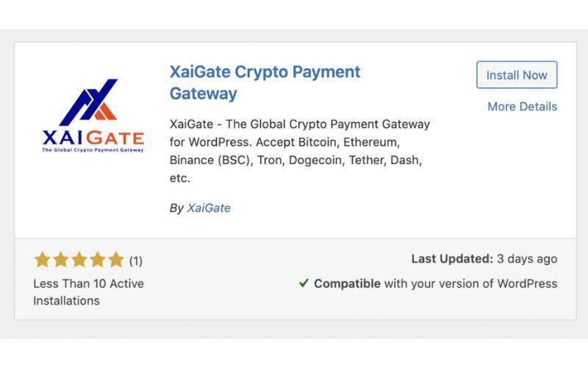Click the rating count (1)
The width and height of the screenshot is (588, 368).
pos(136,261)
